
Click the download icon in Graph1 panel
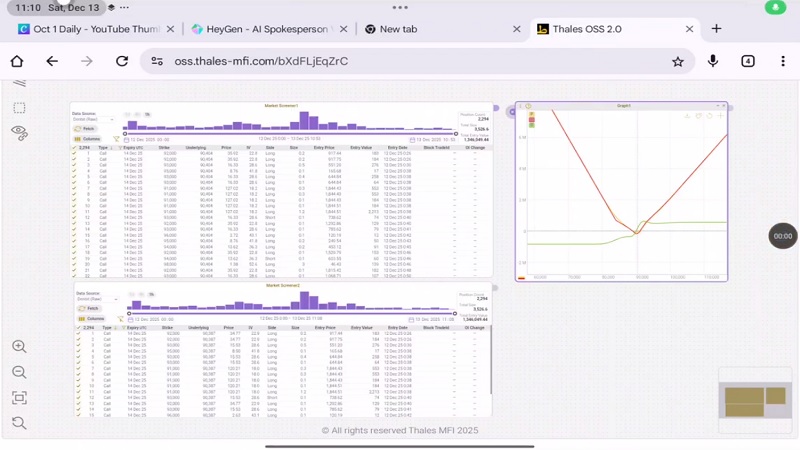(687, 116)
